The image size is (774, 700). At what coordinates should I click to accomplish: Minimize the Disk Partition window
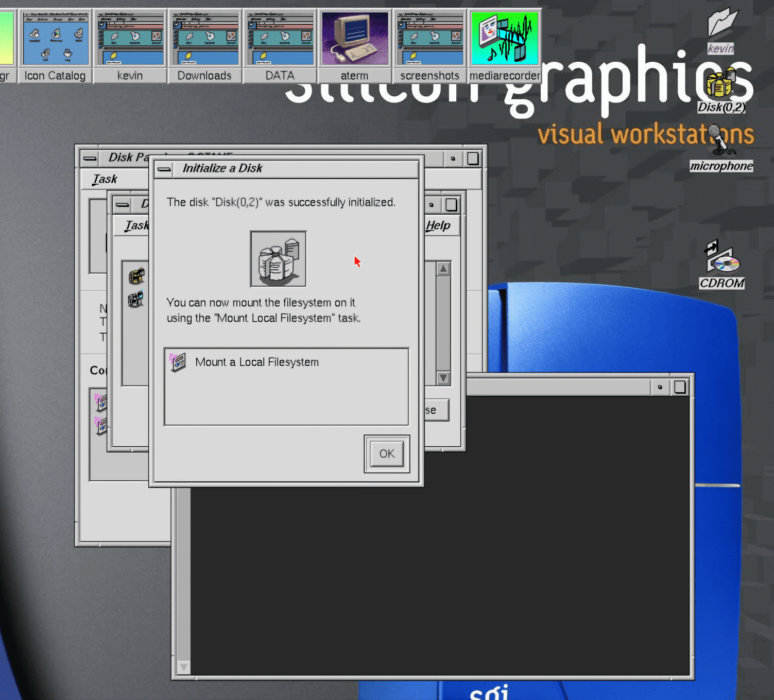(x=453, y=158)
